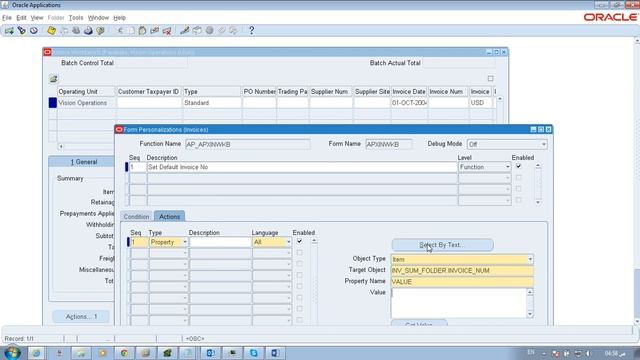The height and width of the screenshot is (360, 640).
Task: Open the Windows Start orb
Action: 13,353
